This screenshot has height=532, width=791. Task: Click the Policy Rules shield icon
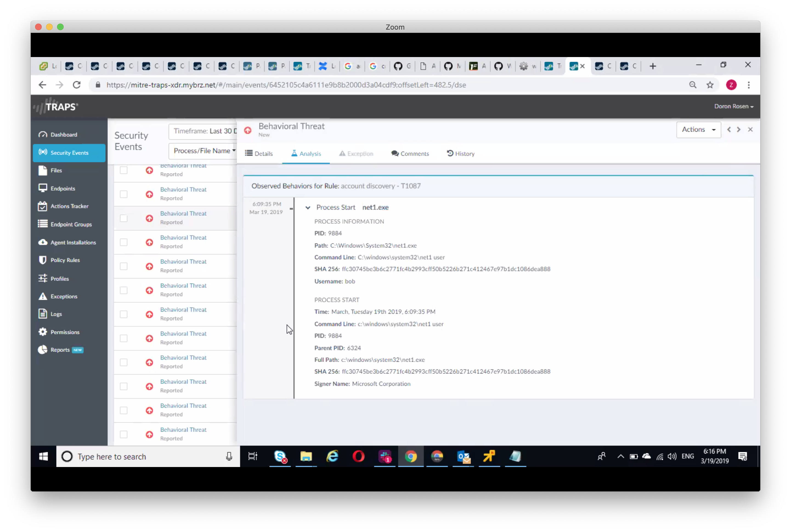point(43,260)
